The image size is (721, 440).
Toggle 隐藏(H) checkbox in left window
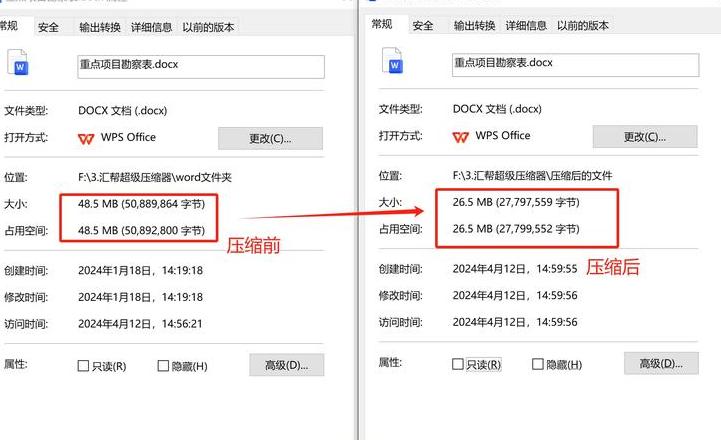[163, 366]
